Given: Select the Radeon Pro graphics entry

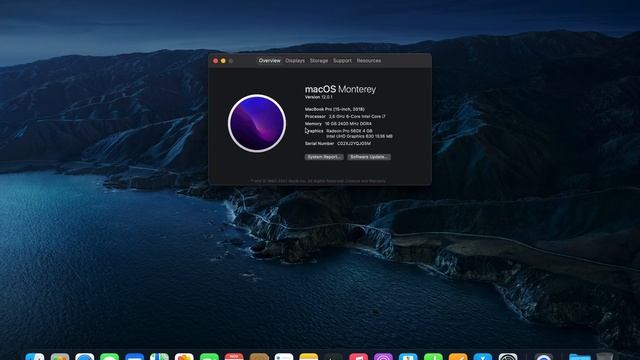Looking at the screenshot, I should (349, 131).
